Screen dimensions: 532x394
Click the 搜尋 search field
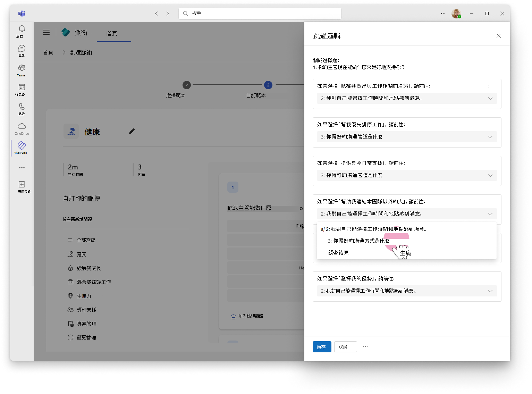pyautogui.click(x=260, y=13)
